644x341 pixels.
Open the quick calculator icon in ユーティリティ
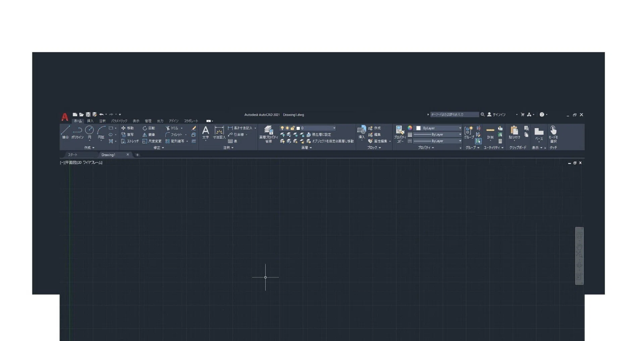500,141
